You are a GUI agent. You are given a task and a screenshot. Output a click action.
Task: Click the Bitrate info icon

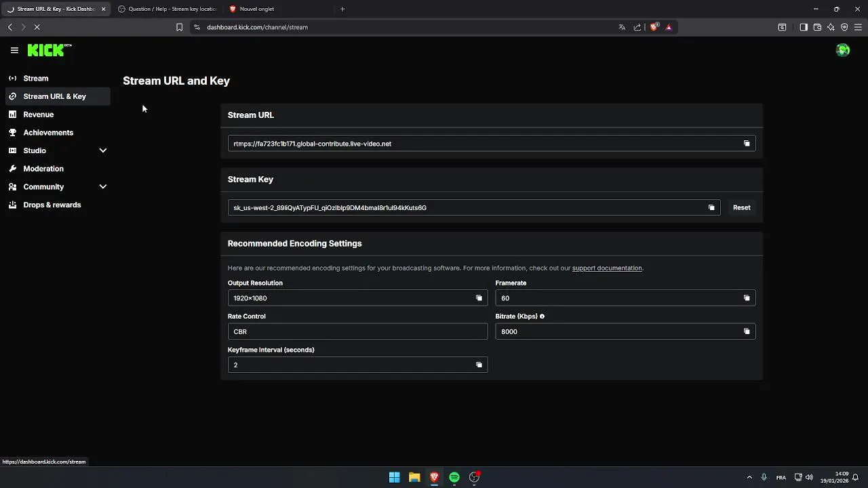point(542,317)
